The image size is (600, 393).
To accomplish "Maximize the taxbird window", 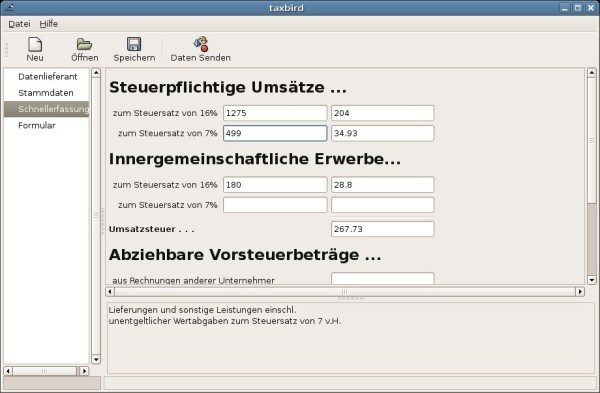I will pos(578,8).
